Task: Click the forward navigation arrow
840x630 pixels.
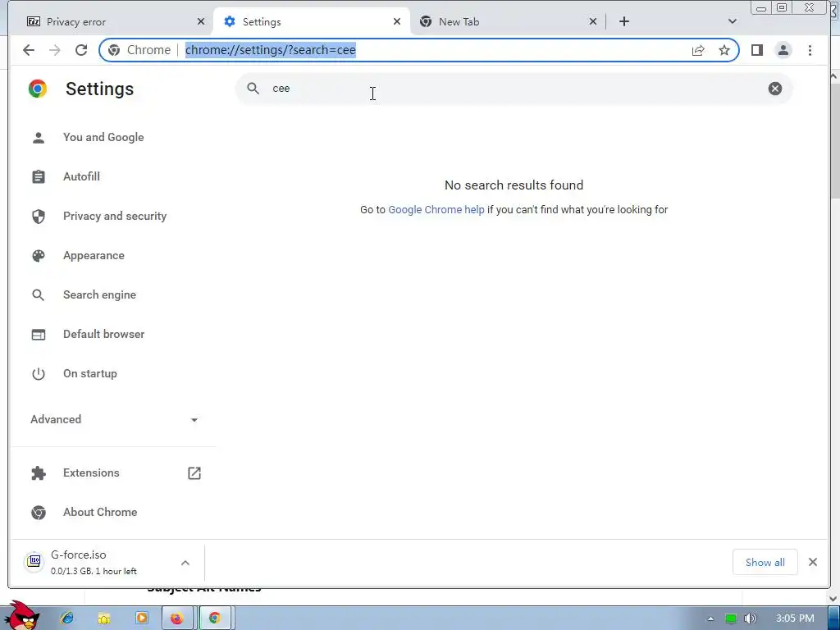Action: tap(55, 50)
